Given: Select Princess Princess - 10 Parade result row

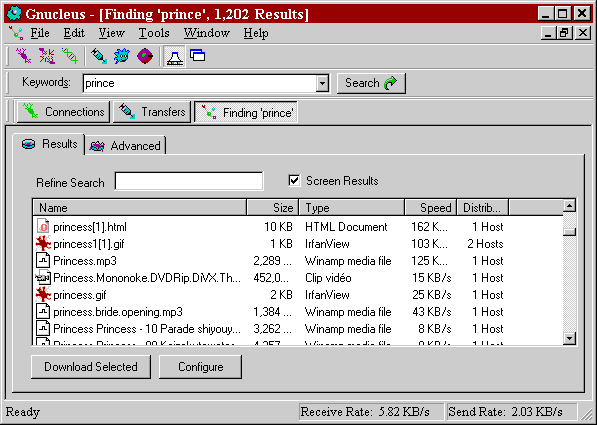Looking at the screenshot, I should click(298, 329).
